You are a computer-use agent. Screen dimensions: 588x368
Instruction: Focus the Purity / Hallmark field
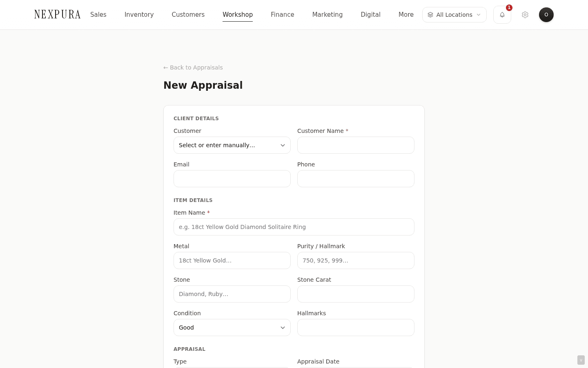tap(356, 260)
